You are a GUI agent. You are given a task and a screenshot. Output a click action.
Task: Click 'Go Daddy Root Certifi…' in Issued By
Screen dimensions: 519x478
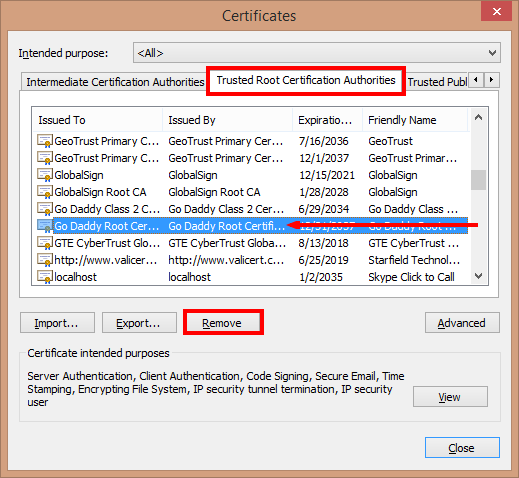point(227,226)
